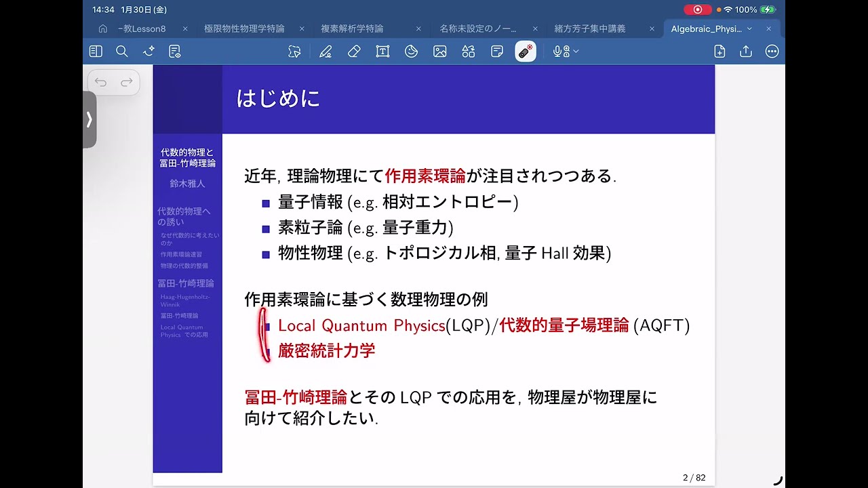
Task: Close the 複素解析学特論 tab
Action: pos(418,29)
